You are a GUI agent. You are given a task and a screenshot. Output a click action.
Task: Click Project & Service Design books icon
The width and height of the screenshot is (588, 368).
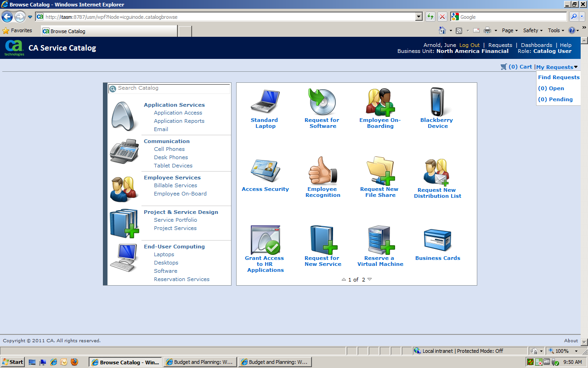tap(124, 224)
